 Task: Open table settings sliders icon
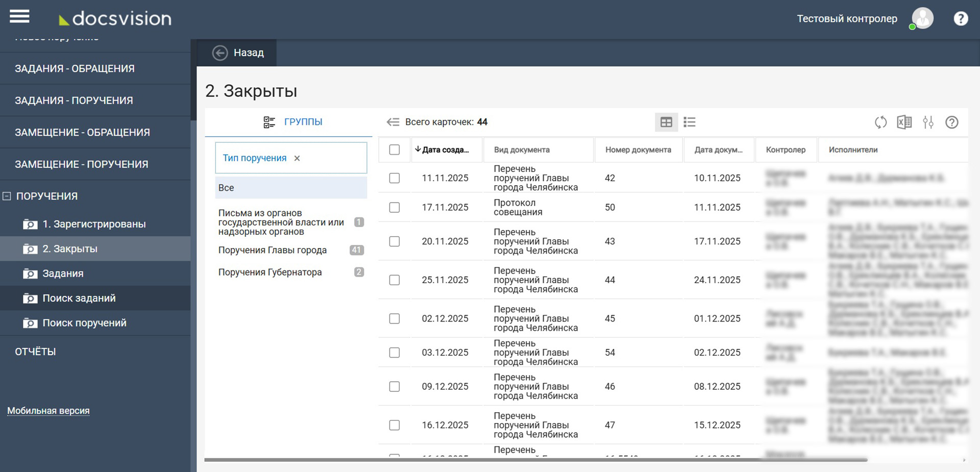click(x=928, y=122)
